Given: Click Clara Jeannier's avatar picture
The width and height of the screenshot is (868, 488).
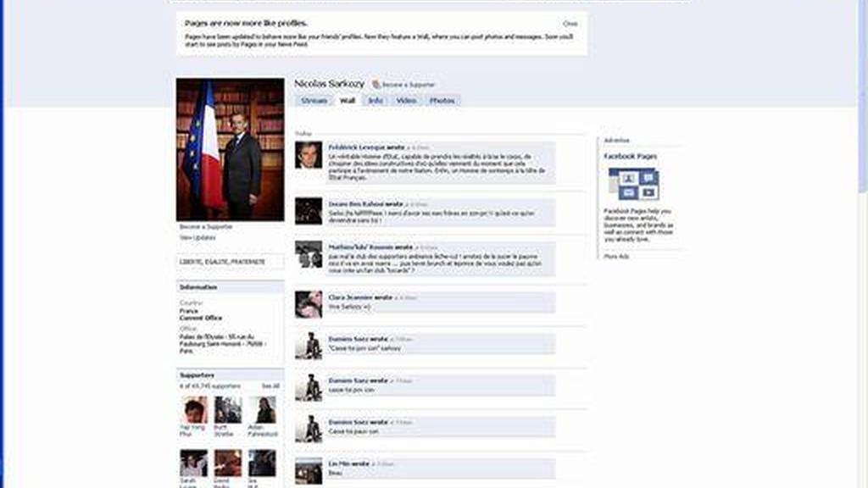Looking at the screenshot, I should [309, 304].
